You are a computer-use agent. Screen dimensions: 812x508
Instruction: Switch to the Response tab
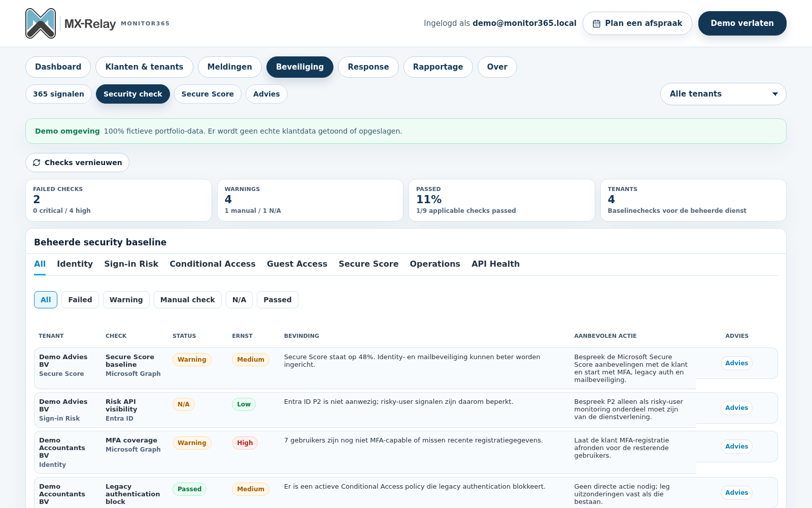(368, 67)
